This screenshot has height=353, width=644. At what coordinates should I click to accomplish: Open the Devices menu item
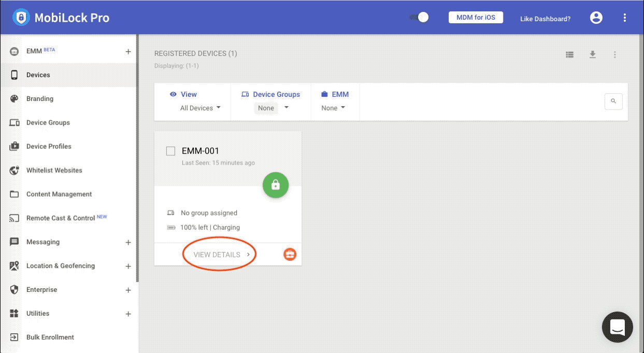68,75
